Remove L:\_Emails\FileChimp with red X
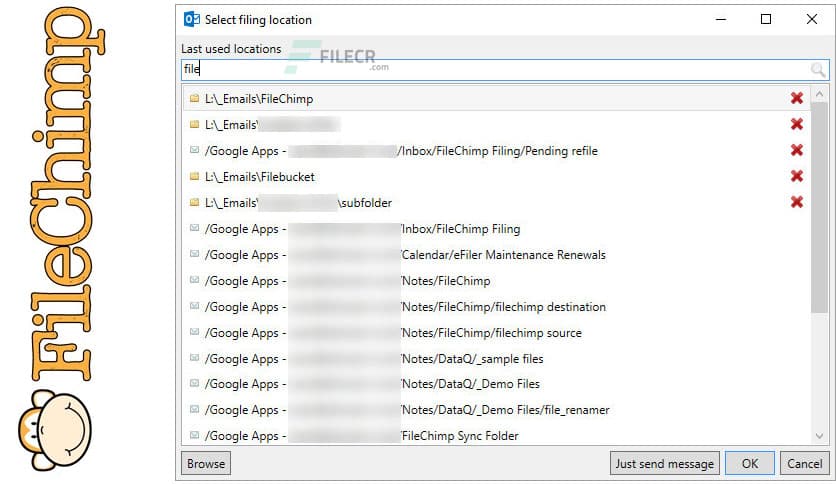 797,98
